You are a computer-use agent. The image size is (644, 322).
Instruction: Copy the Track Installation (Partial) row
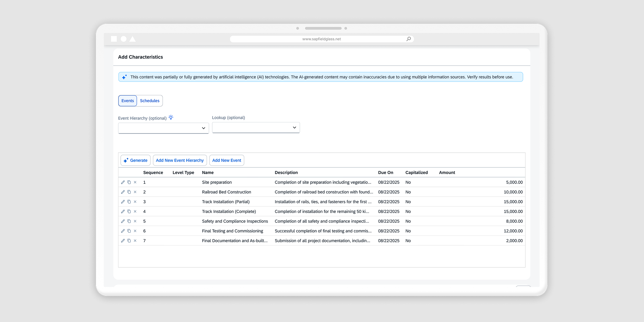129,202
